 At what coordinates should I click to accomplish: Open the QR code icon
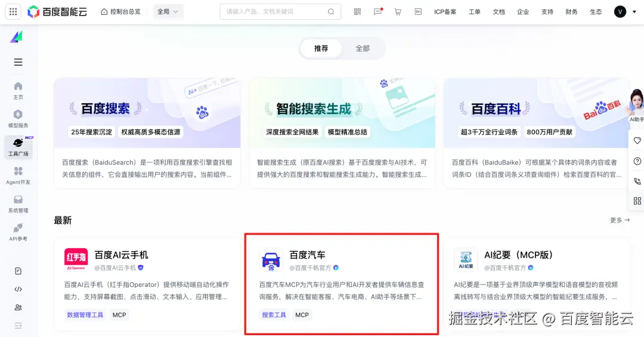point(357,12)
